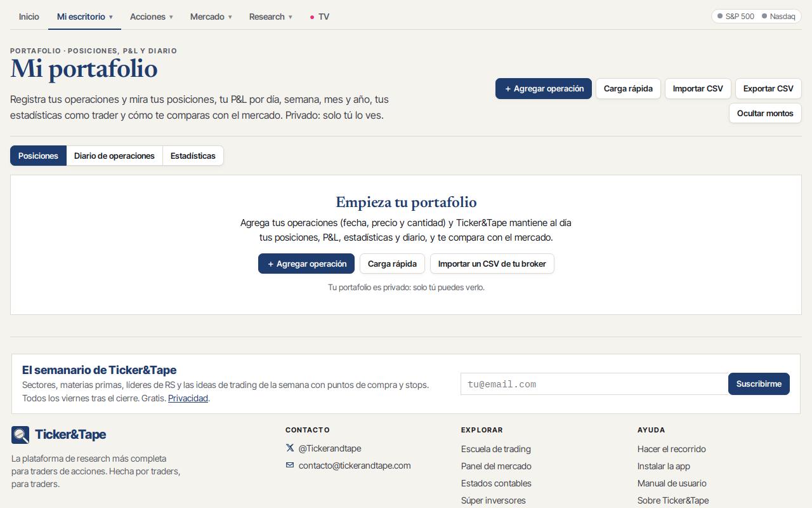Expand the Mercado dropdown menu
The width and height of the screenshot is (812, 508).
click(211, 17)
